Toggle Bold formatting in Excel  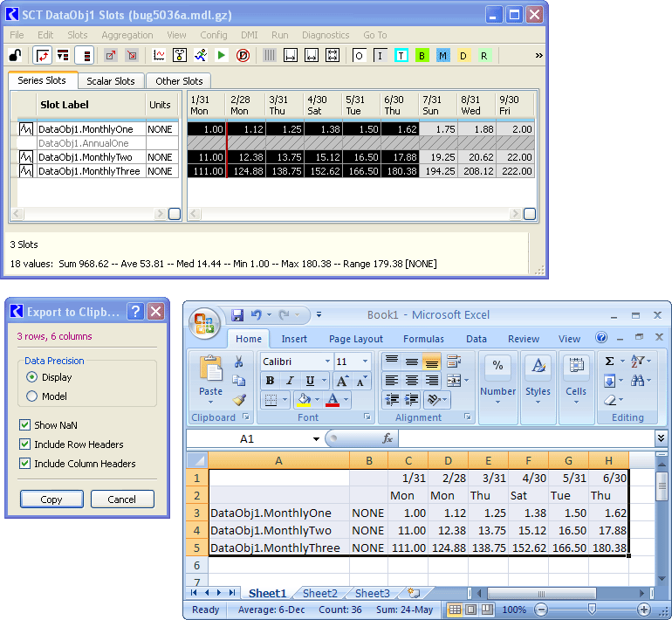[270, 381]
